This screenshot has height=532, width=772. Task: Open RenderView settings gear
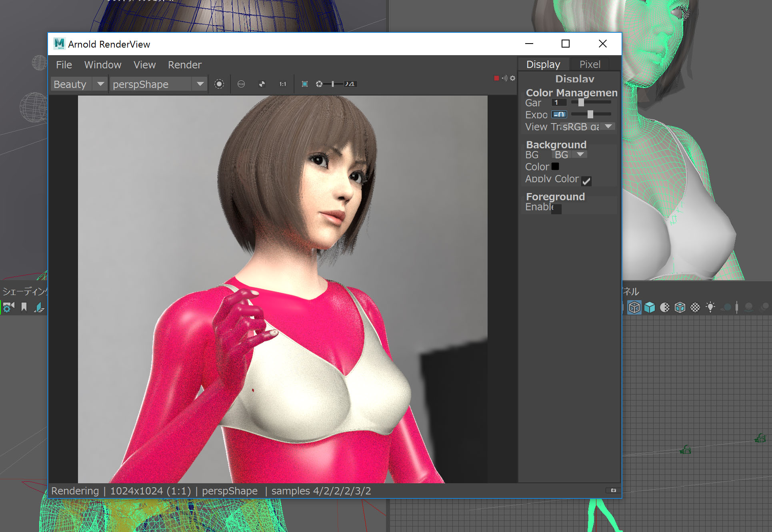coord(512,78)
